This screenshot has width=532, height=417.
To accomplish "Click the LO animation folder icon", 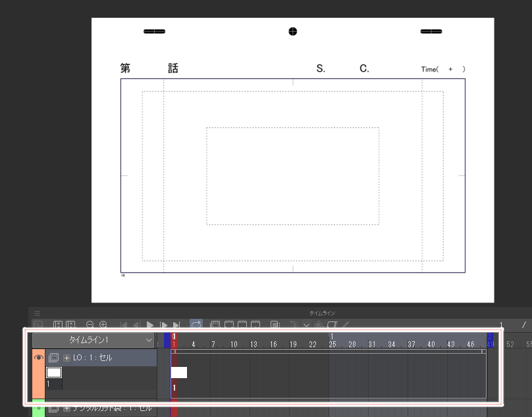I will [x=53, y=358].
